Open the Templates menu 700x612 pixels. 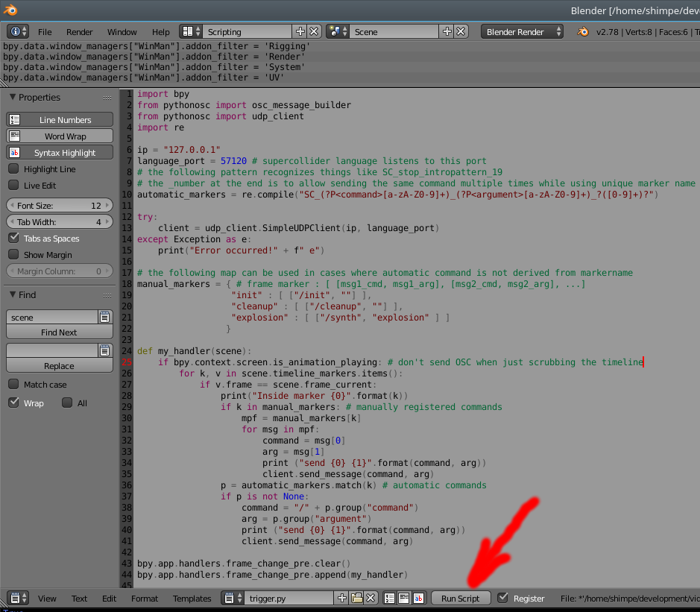pos(192,598)
